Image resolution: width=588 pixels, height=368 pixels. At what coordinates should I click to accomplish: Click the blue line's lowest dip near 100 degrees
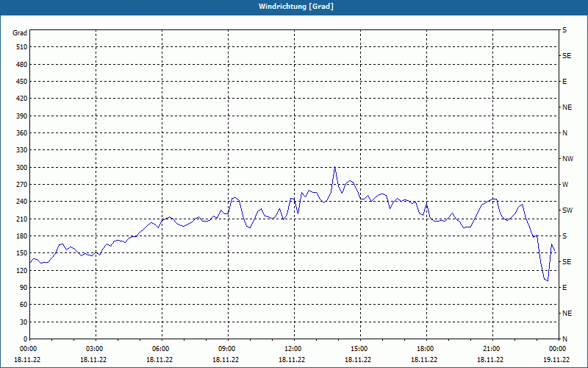[x=548, y=280]
